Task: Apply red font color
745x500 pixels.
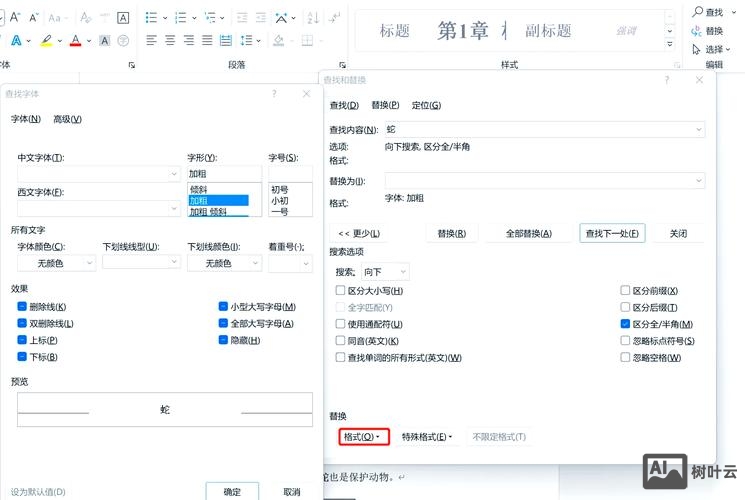Action: coord(76,41)
